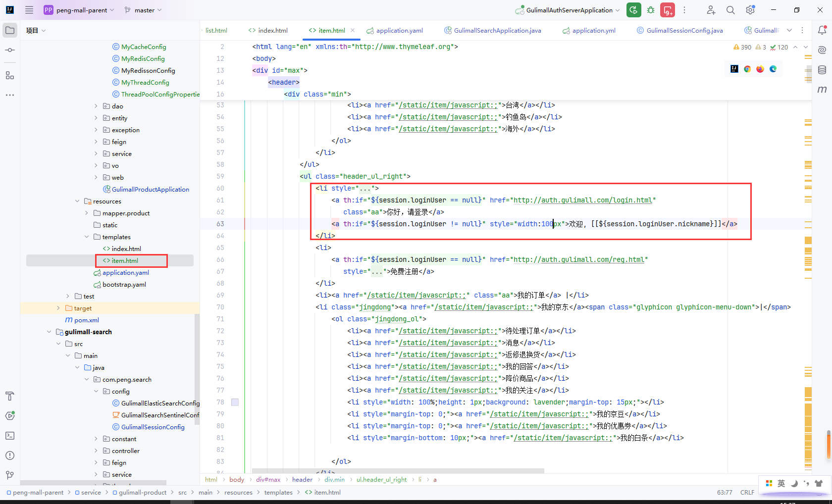This screenshot has height=504, width=832.
Task: Open line column indicator 63:77
Action: pyautogui.click(x=725, y=492)
